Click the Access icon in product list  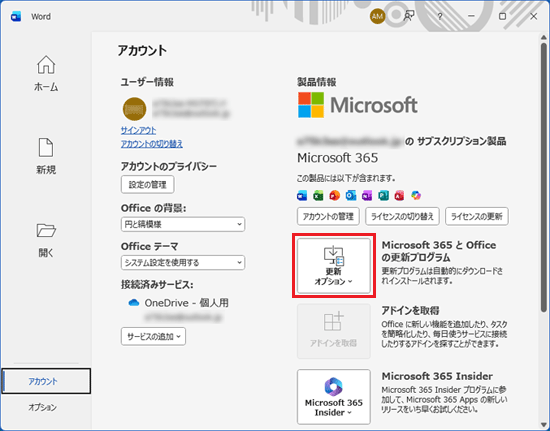400,195
